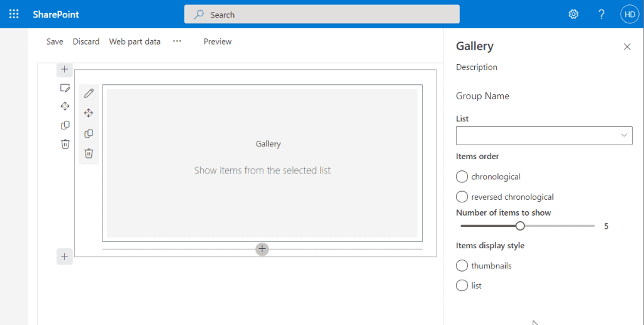Select the Gallery web part placeholder
Screen dimensions: 644x325
[x=262, y=163]
